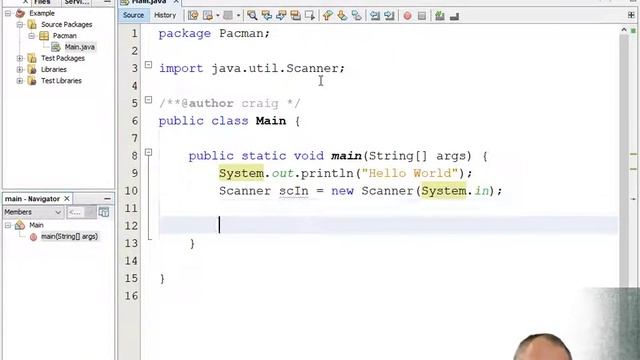The width and height of the screenshot is (640, 360).
Task: Select the Pacman package
Action: (x=64, y=36)
